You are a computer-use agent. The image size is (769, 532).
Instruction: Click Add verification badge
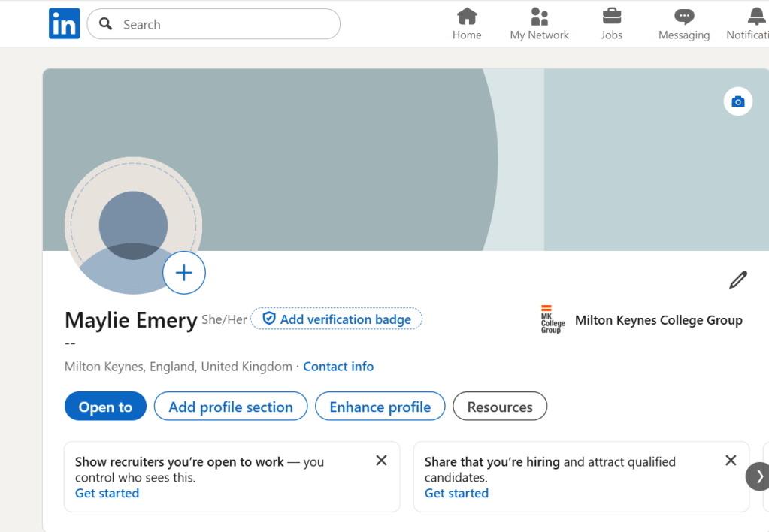coord(337,319)
